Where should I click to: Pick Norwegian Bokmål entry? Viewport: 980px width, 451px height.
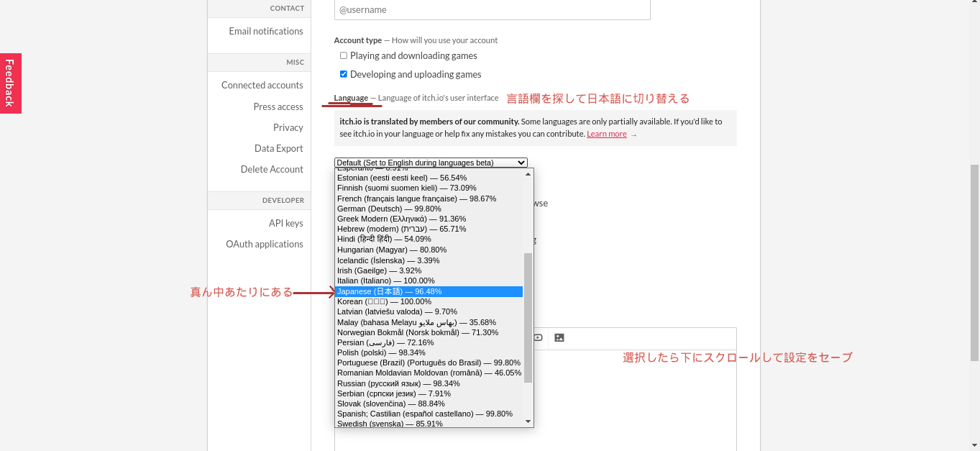click(429, 332)
